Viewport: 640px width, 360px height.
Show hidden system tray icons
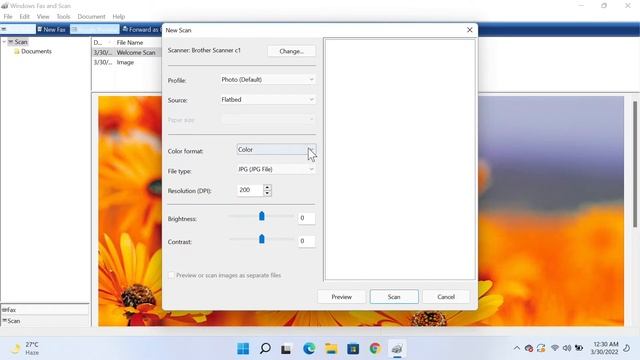(517, 348)
